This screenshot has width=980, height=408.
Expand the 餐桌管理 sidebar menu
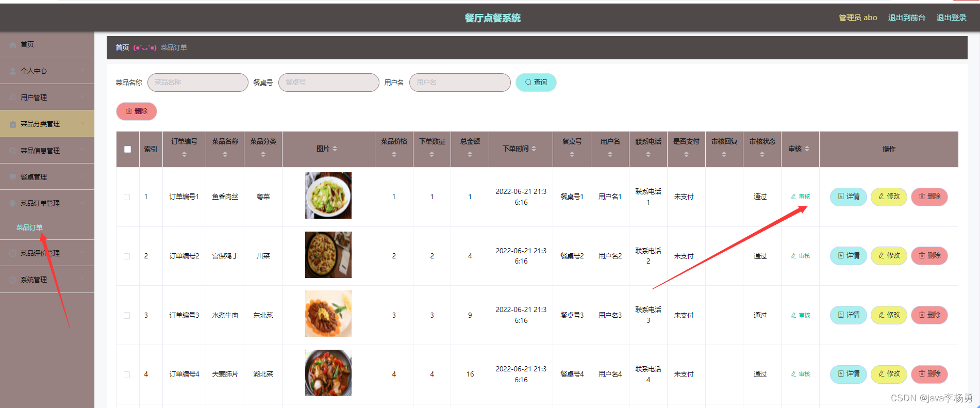[x=47, y=177]
